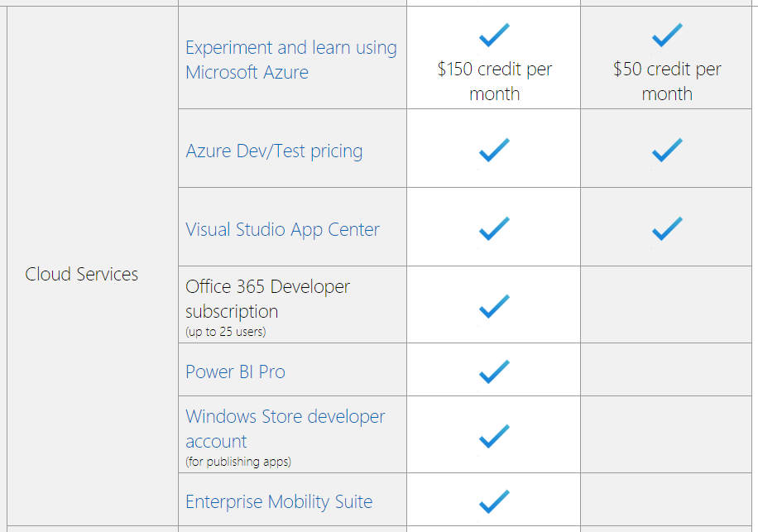Click first-column checkmark in Azure Dev/Test pricing row
This screenshot has height=532, width=758.
[x=494, y=151]
